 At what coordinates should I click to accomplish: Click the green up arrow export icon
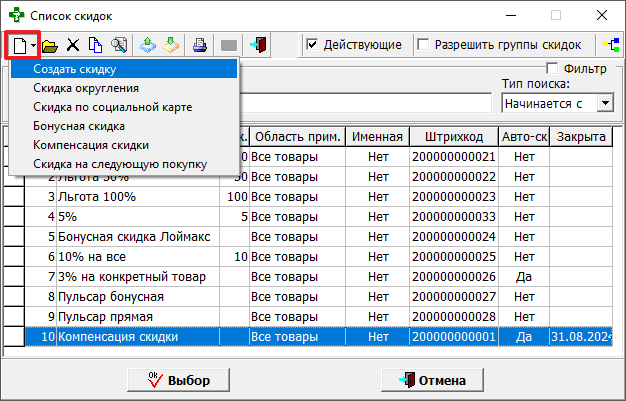[148, 45]
